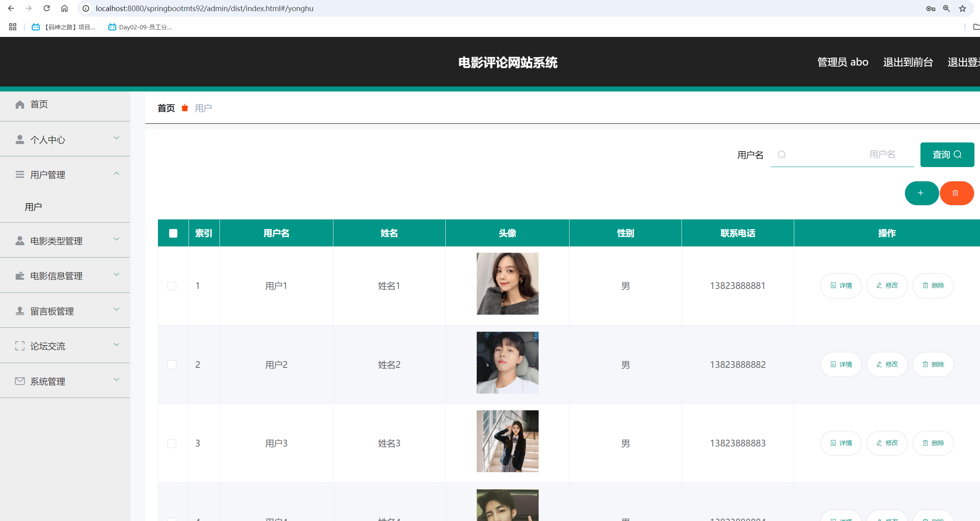980x521 pixels.
Task: Click the 查询 search button
Action: tap(947, 154)
